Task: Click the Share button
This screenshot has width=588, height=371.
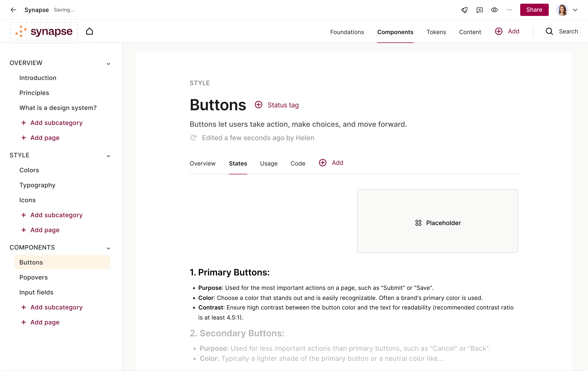Action: click(534, 10)
